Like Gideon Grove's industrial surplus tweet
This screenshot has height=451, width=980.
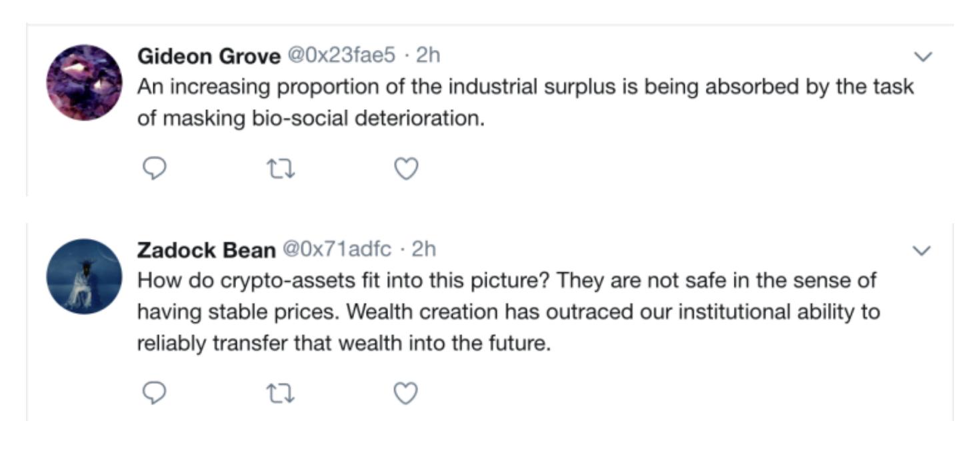tap(406, 169)
